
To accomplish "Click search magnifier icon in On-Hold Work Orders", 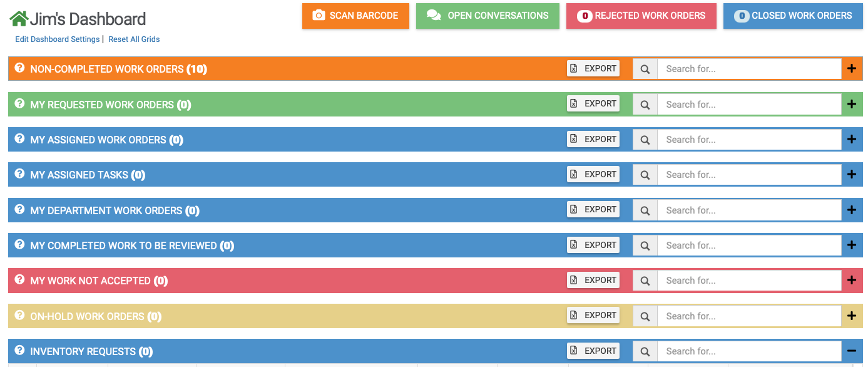I will tap(645, 316).
